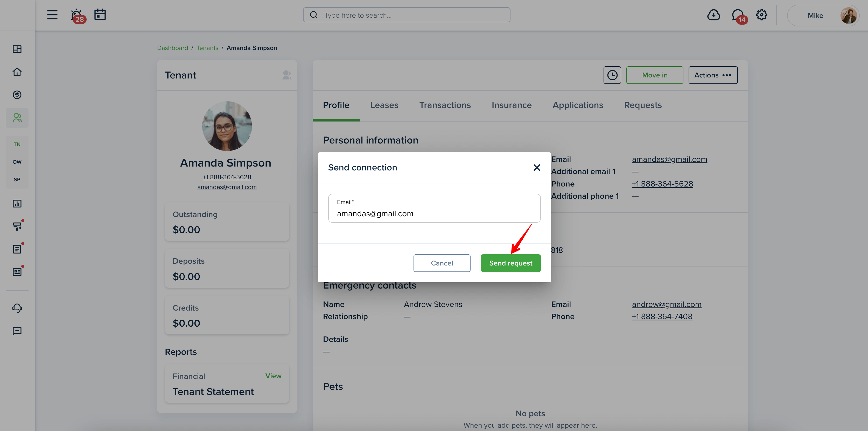Expand the Actions menu

pyautogui.click(x=713, y=75)
